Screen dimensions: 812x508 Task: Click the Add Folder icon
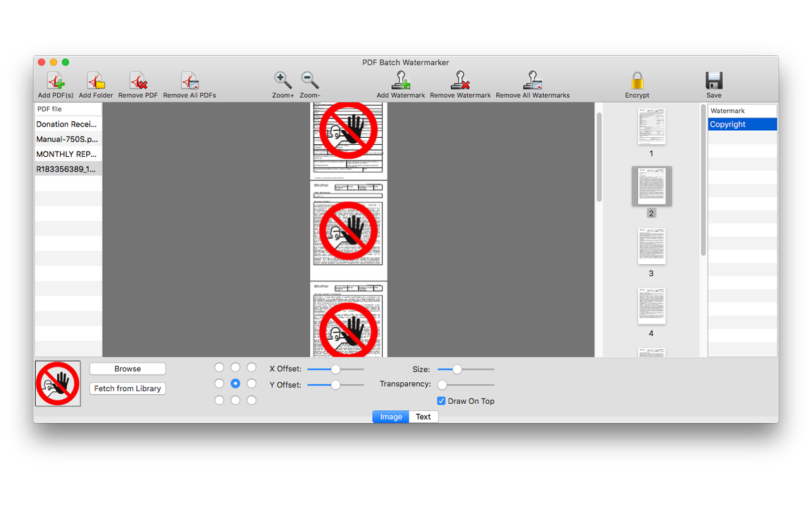coord(96,81)
